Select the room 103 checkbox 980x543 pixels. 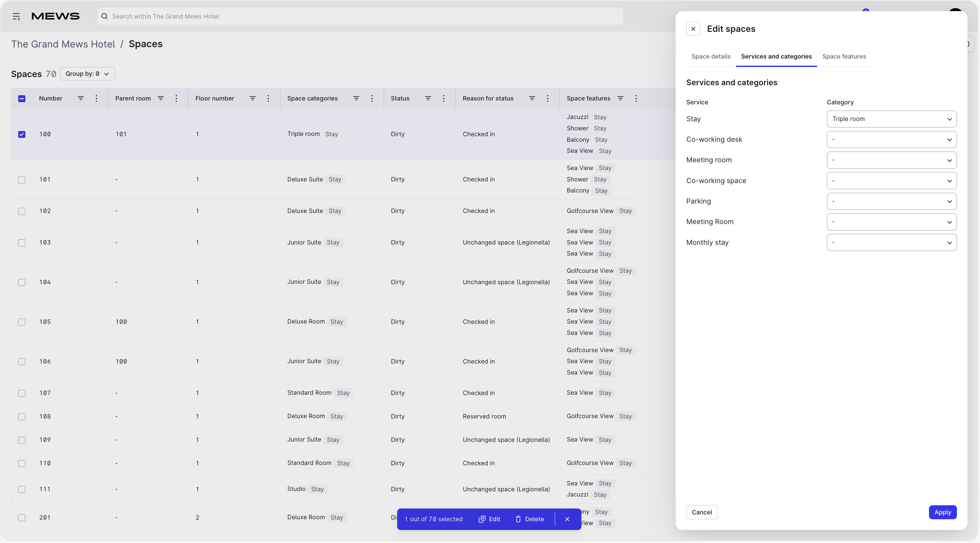coord(22,243)
